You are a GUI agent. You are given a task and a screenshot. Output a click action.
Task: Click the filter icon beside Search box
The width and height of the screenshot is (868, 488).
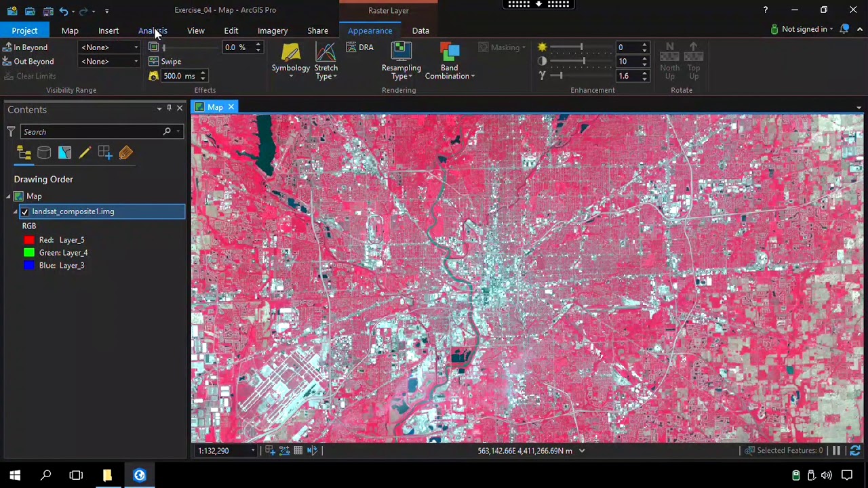click(x=11, y=131)
